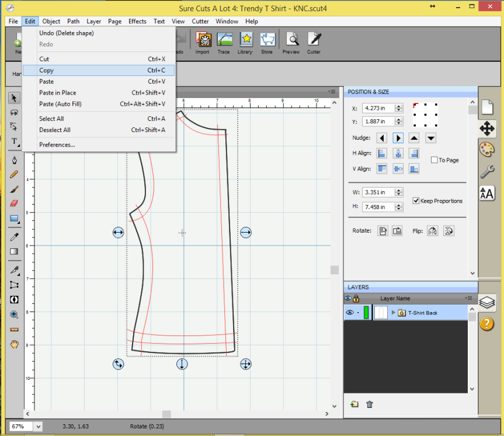Grab the Hand pan tool
This screenshot has height=436, width=504.
pyautogui.click(x=14, y=344)
